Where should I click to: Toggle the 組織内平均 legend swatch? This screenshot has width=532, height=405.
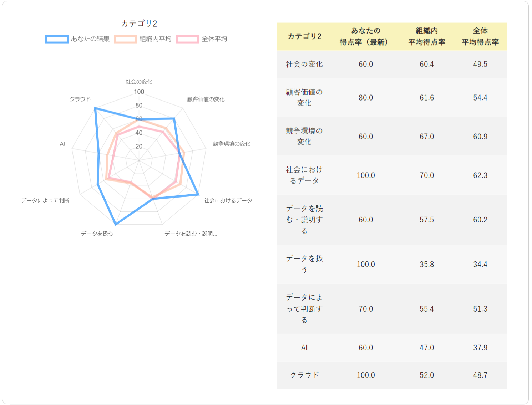coord(126,39)
